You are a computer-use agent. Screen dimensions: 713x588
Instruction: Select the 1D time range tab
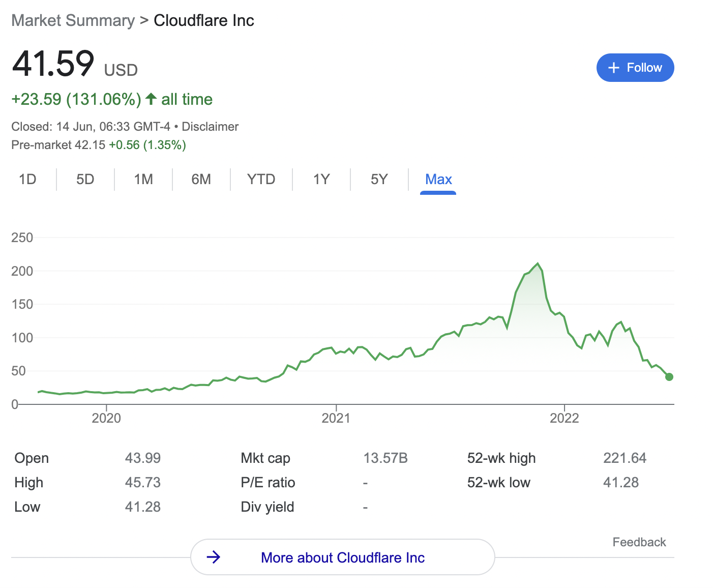pyautogui.click(x=27, y=179)
